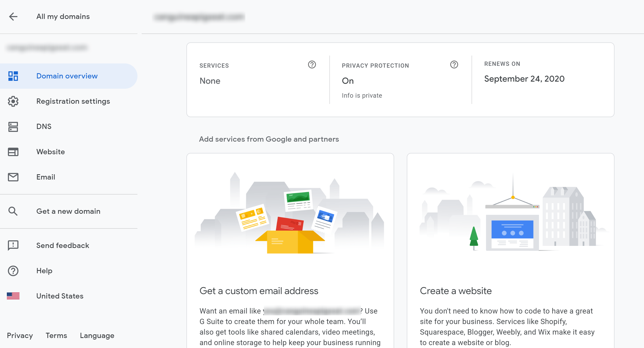Click the Registration settings gear icon

pyautogui.click(x=13, y=101)
